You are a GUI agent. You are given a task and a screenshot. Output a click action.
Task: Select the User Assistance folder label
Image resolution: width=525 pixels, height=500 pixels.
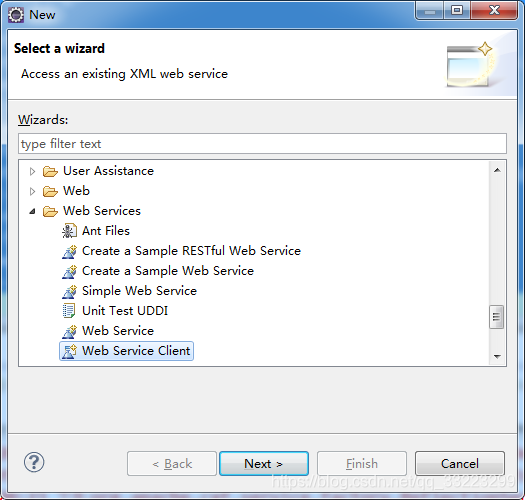(108, 171)
